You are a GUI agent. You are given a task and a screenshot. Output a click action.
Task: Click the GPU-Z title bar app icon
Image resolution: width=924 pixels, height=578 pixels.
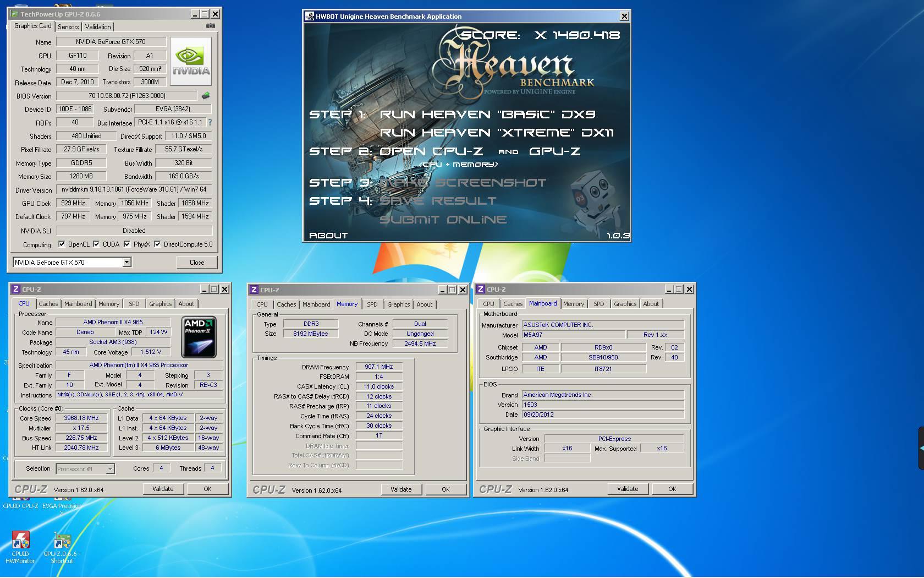point(15,14)
